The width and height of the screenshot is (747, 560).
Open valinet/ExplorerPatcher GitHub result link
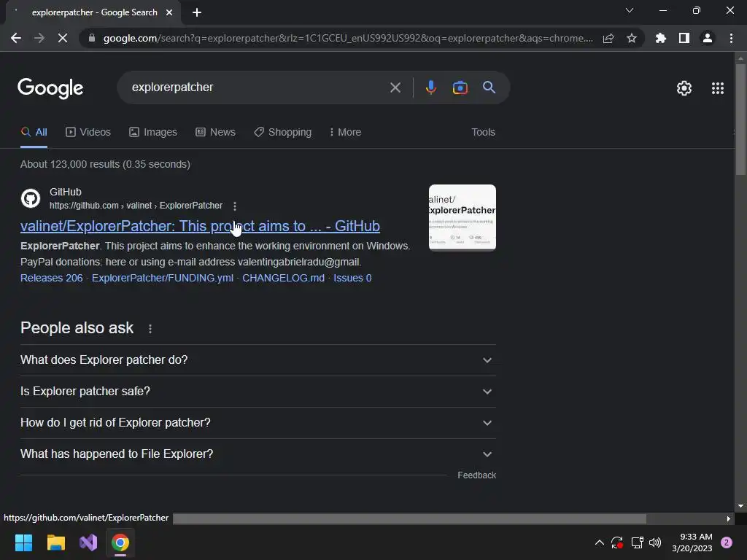pyautogui.click(x=200, y=226)
